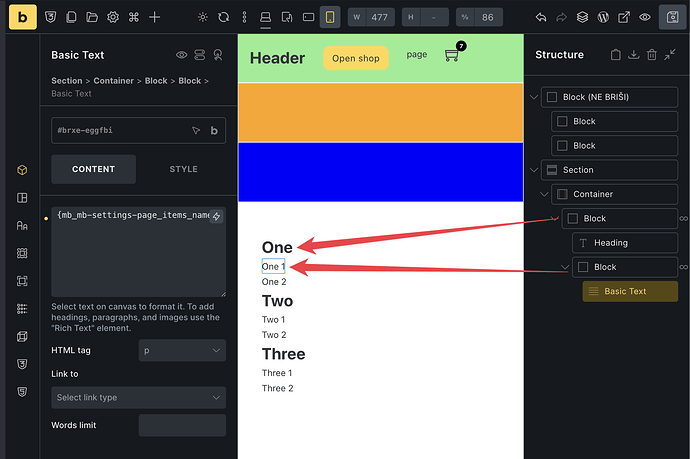Screen dimensions: 690x459
Task: Switch to tablet portrait breakpoint
Action: coord(287,17)
